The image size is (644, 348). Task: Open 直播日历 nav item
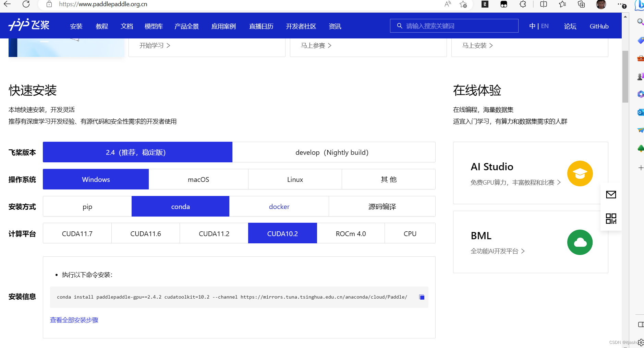[x=261, y=26]
